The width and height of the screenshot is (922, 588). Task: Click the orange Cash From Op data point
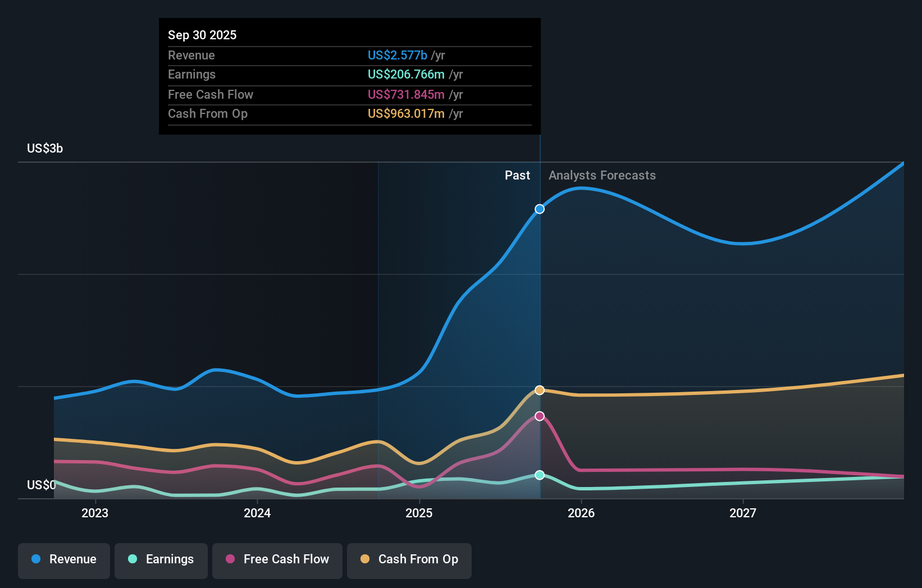(540, 390)
